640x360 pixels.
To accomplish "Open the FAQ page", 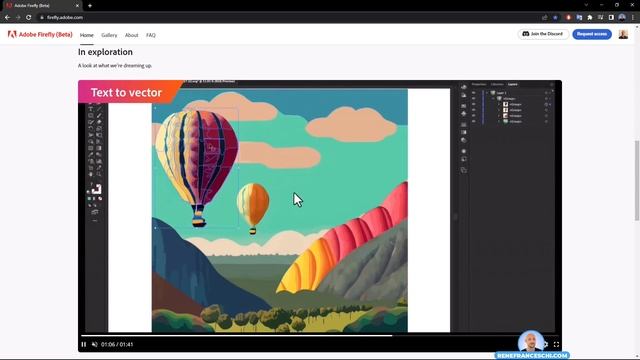I will [x=151, y=35].
